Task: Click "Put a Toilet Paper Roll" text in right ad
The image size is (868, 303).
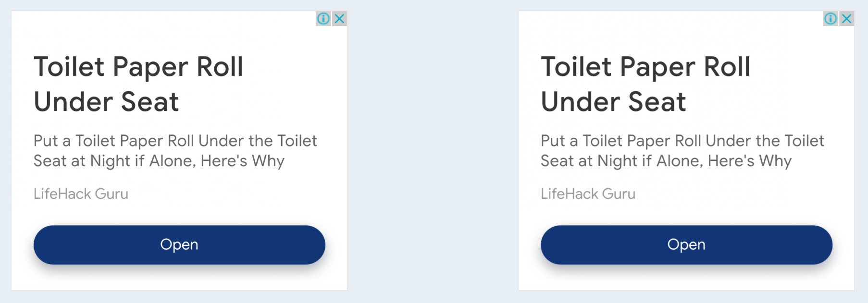Action: pos(621,141)
